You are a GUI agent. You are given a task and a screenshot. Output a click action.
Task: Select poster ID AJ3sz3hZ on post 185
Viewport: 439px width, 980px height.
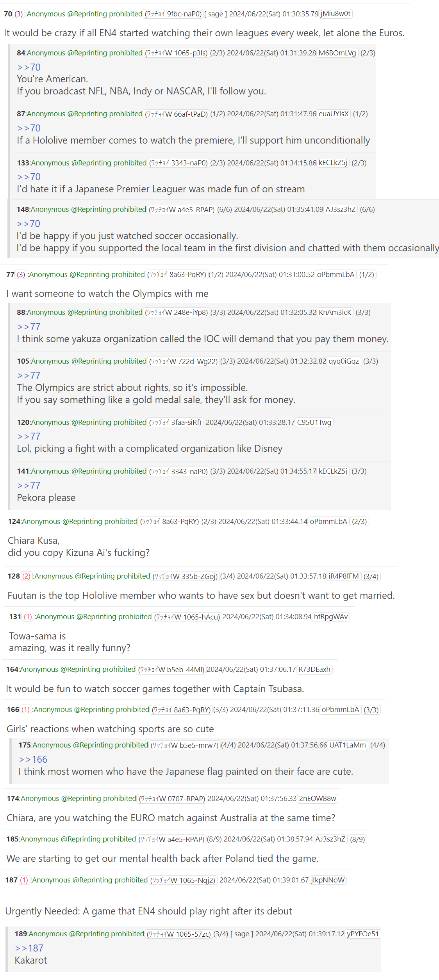pyautogui.click(x=330, y=839)
